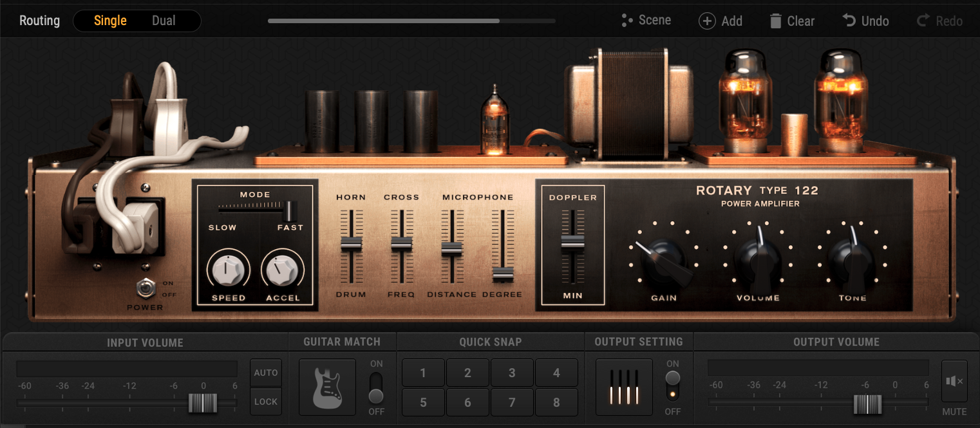Open the Guitar Match guitar icon
Screen dimensions: 980x428
coord(327,387)
